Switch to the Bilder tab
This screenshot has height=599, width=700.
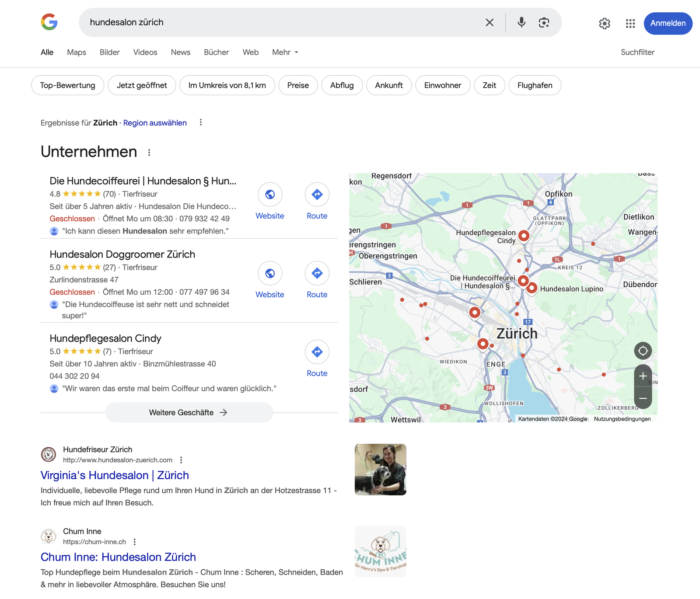tap(110, 52)
